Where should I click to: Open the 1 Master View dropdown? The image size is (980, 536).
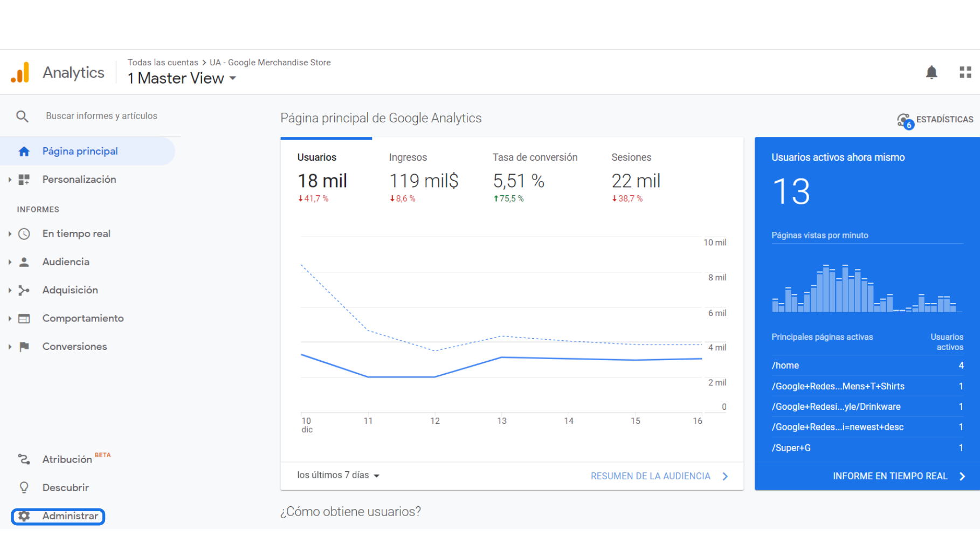[182, 78]
